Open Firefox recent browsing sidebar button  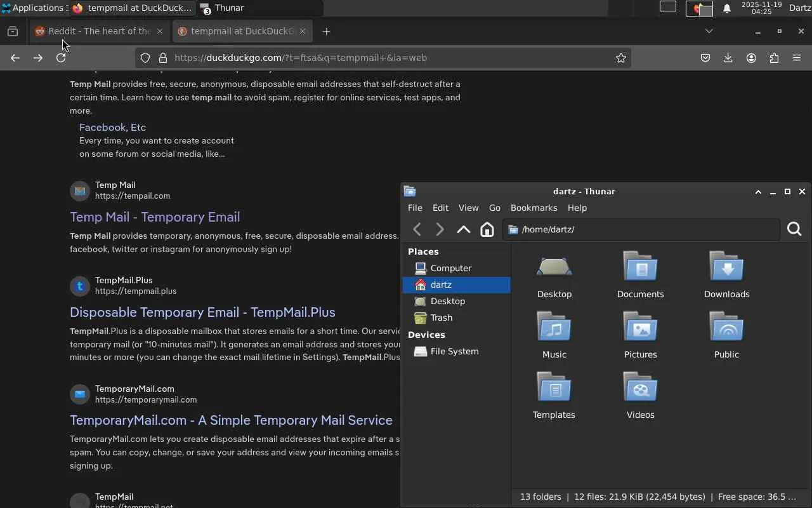pyautogui.click(x=13, y=31)
